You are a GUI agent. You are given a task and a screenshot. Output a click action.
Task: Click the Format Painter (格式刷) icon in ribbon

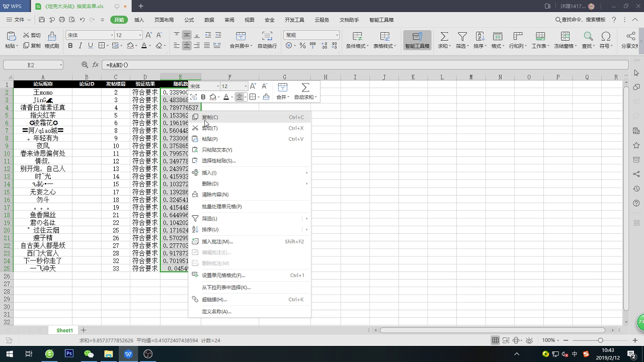coord(52,37)
